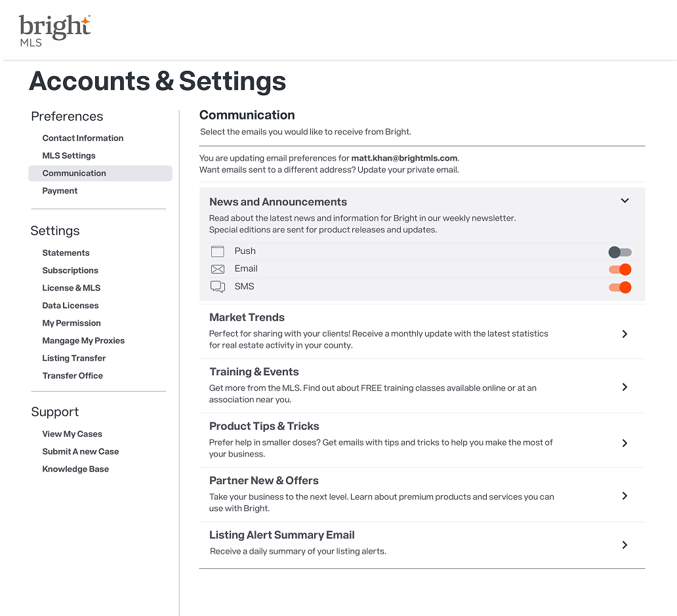Click the matt.khan@brightmls.com email address
677x616 pixels.
click(x=404, y=158)
